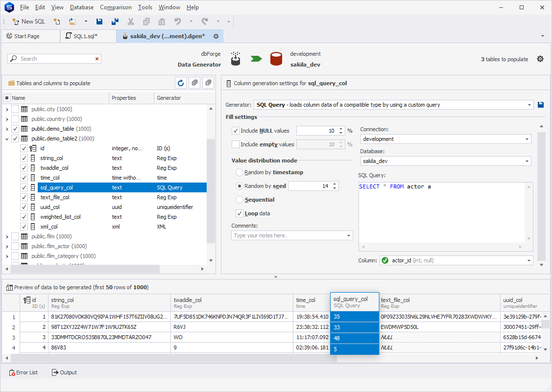552x392 pixels.
Task: Click the refresh tables icon
Action: click(181, 83)
